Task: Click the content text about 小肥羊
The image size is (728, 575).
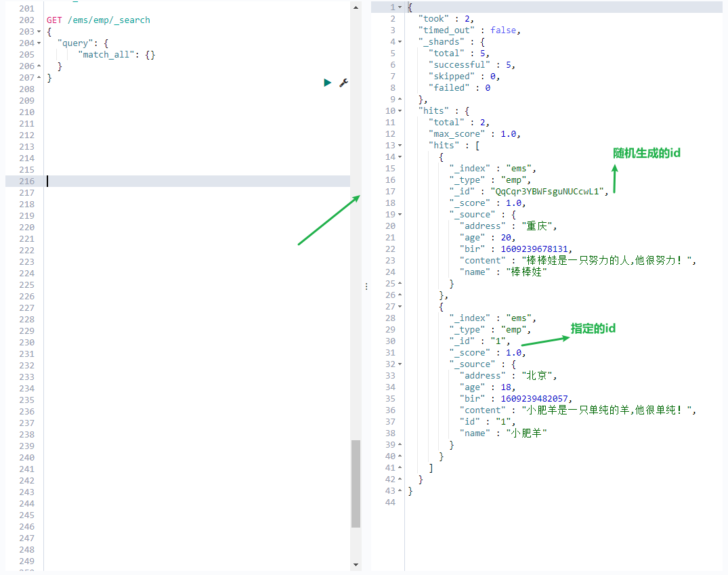Action: [x=606, y=410]
